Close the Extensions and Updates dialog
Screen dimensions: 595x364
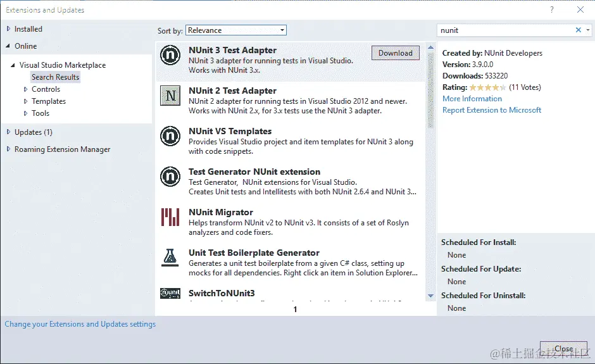[563, 348]
